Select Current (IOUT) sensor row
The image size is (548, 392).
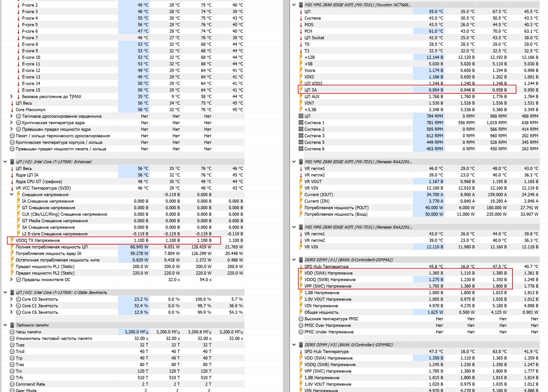click(319, 195)
